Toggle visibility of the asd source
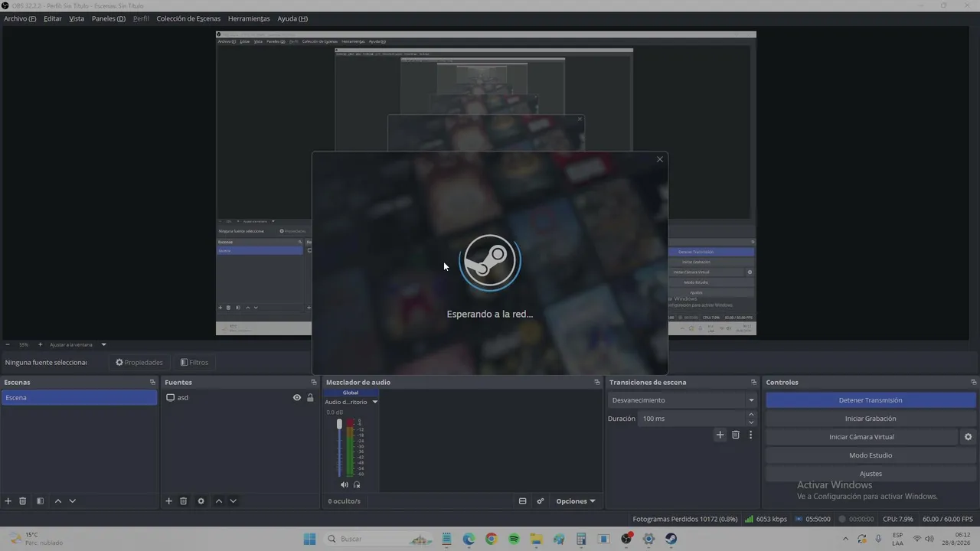980x551 pixels. (297, 397)
